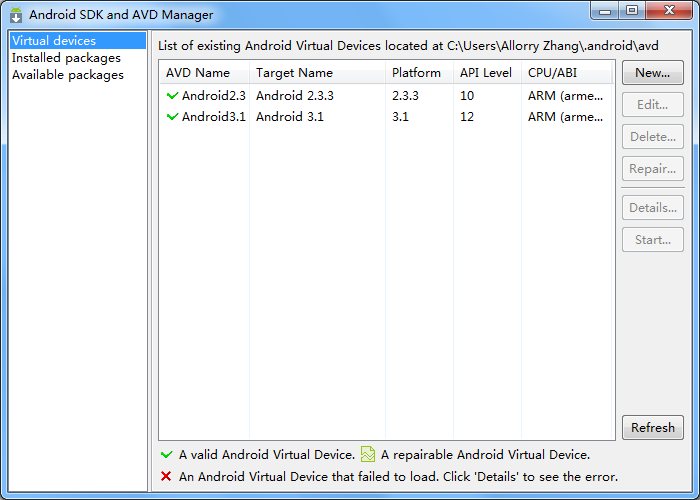Click the Start button
Image resolution: width=700 pixels, height=500 pixels.
click(653, 240)
